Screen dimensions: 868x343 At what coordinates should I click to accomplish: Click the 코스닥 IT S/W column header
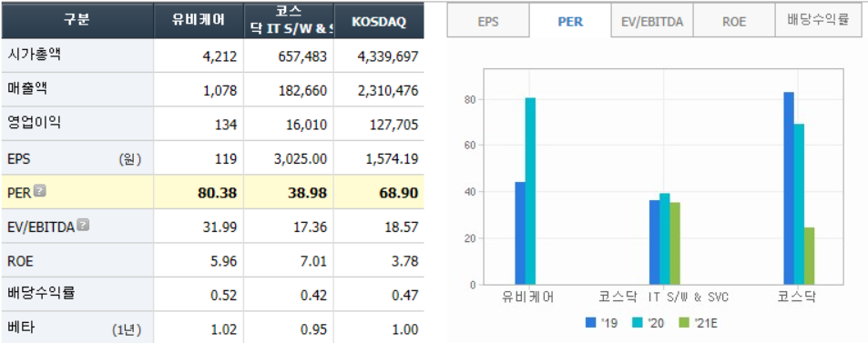pos(289,20)
